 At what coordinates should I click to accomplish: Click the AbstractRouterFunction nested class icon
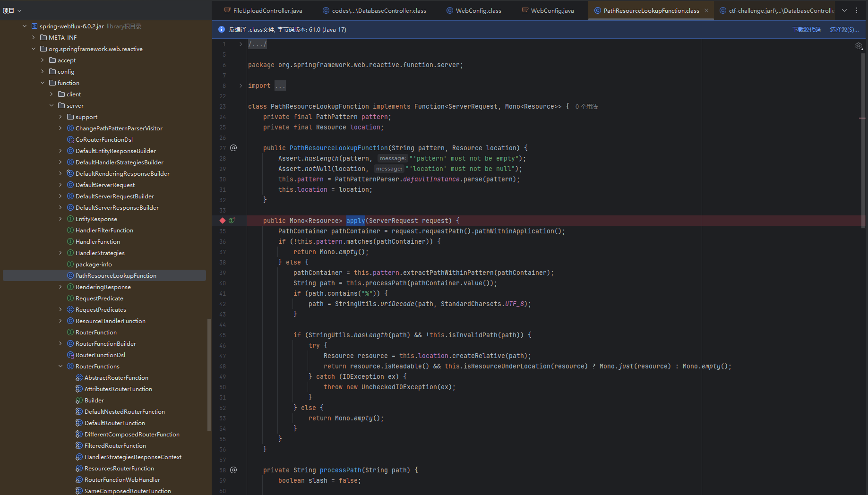[79, 377]
